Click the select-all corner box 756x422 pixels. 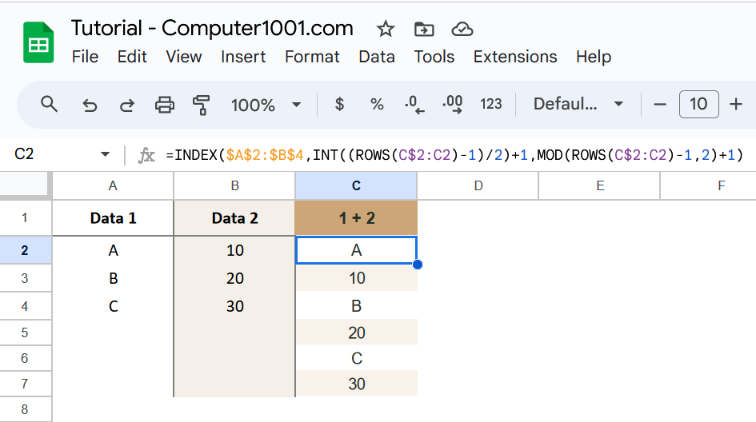[x=25, y=186]
